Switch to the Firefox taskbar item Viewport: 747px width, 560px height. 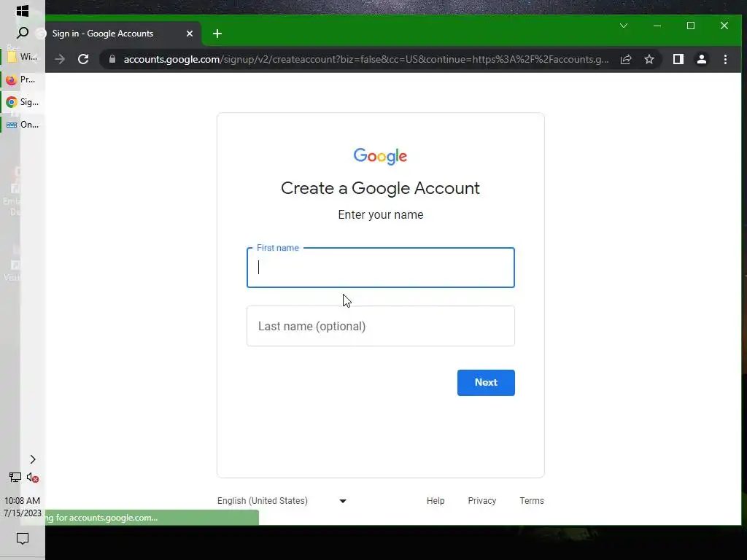23,79
